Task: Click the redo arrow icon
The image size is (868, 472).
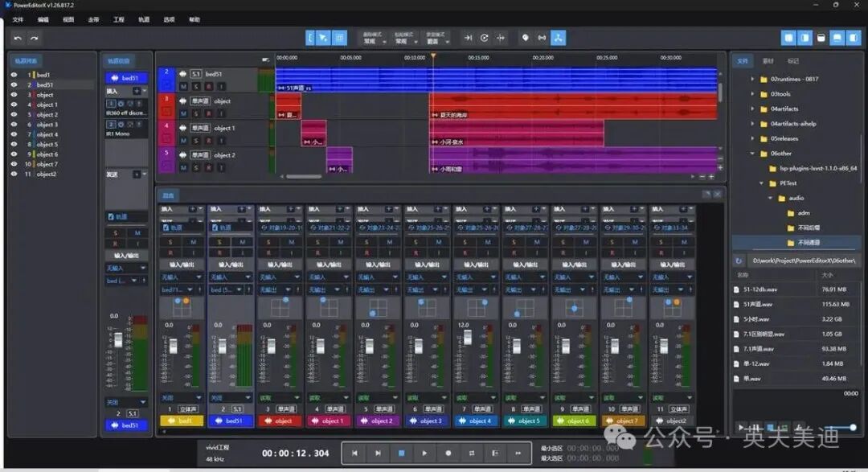Action: [35, 39]
